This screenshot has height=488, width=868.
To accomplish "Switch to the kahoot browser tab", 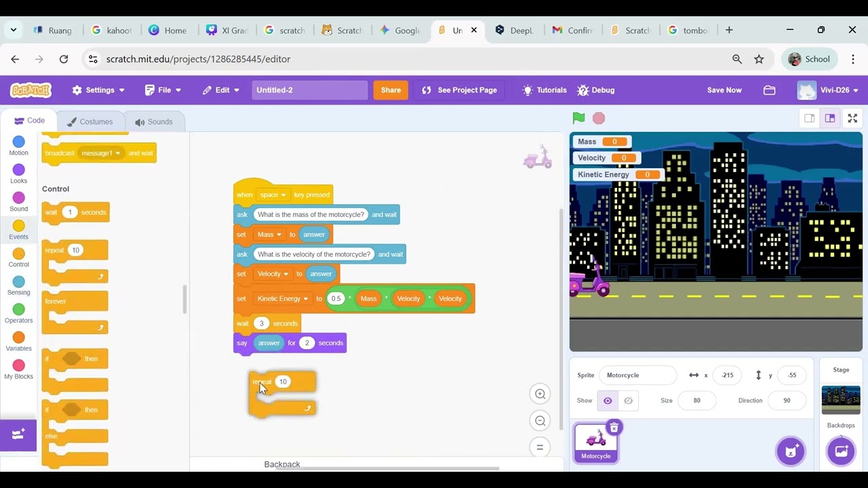I will 112,30.
